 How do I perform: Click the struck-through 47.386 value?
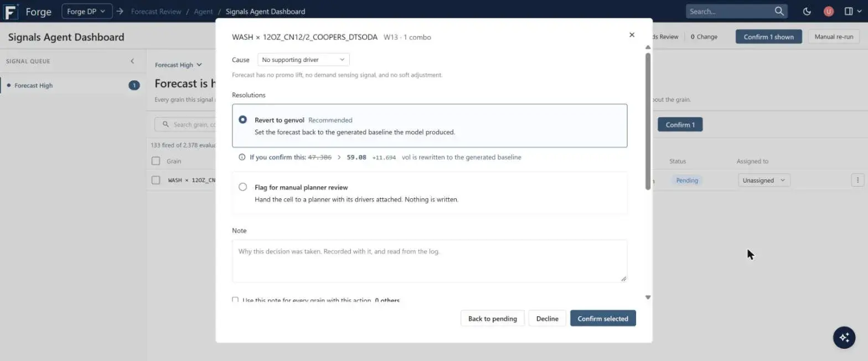click(x=320, y=157)
